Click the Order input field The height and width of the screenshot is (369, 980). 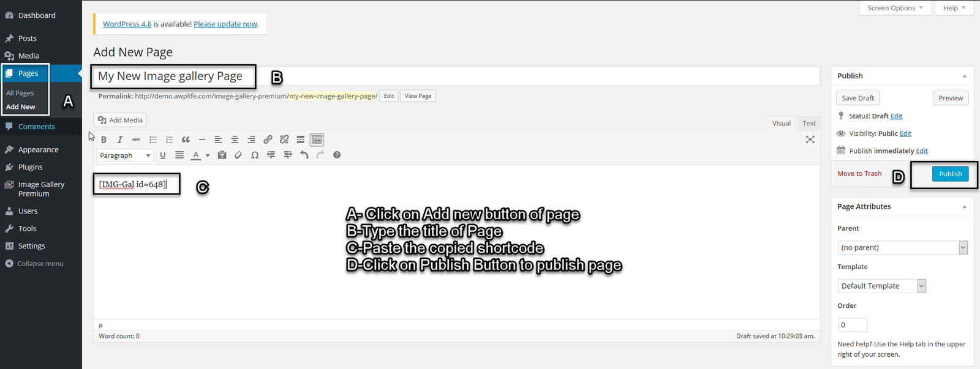point(852,325)
